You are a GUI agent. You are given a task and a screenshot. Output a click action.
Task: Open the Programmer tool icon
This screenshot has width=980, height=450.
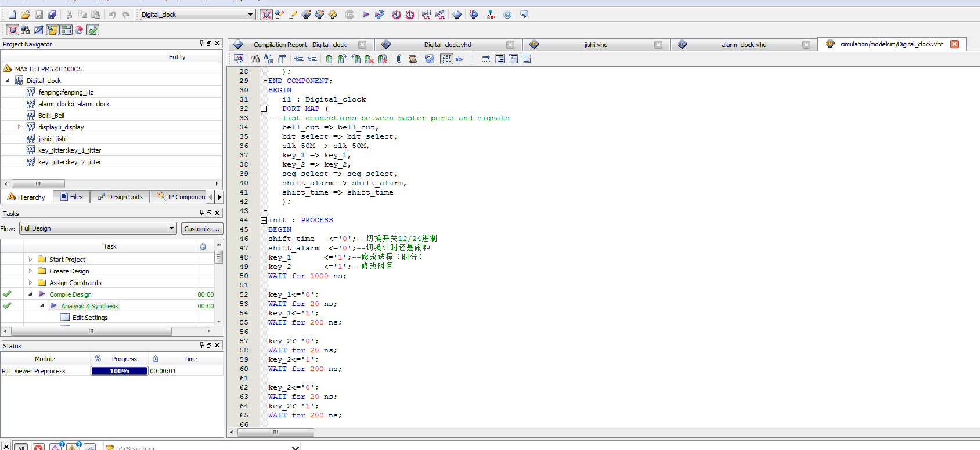(473, 15)
